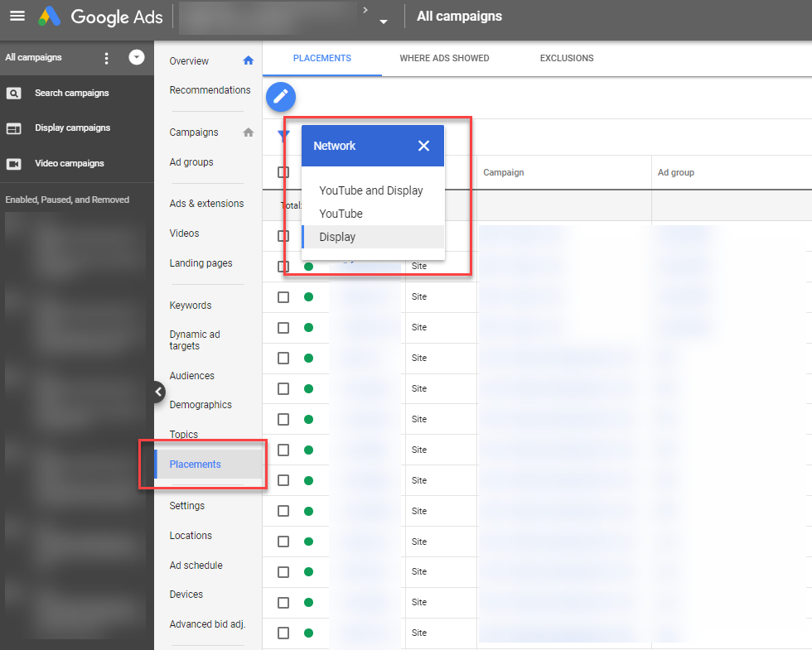Open the All campaigns three-dot menu

(107, 58)
